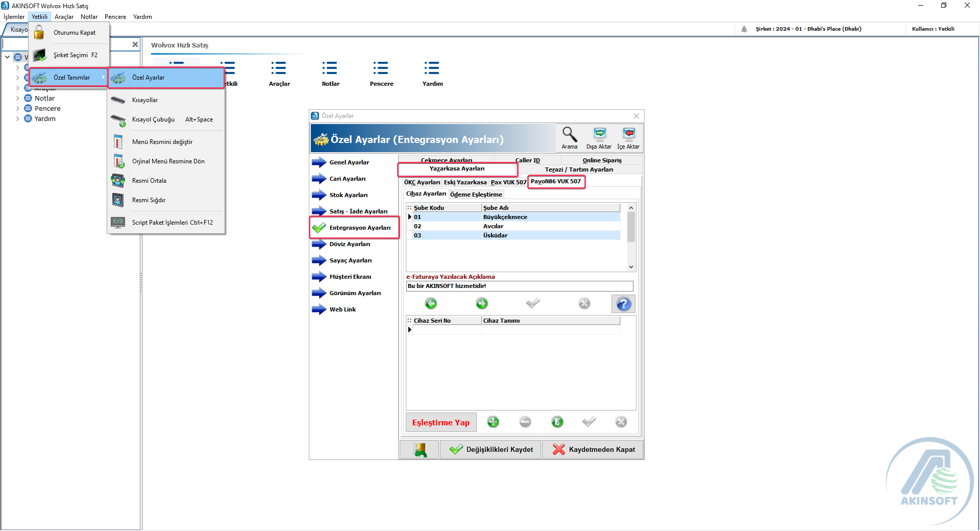Expand the Notlar tree node
This screenshot has height=531, width=980.
(17, 98)
